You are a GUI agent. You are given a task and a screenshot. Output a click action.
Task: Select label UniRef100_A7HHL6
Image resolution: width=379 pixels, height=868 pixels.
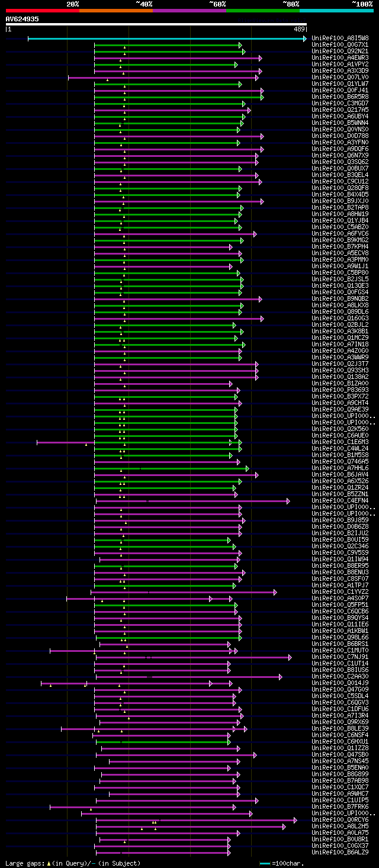coord(340,468)
